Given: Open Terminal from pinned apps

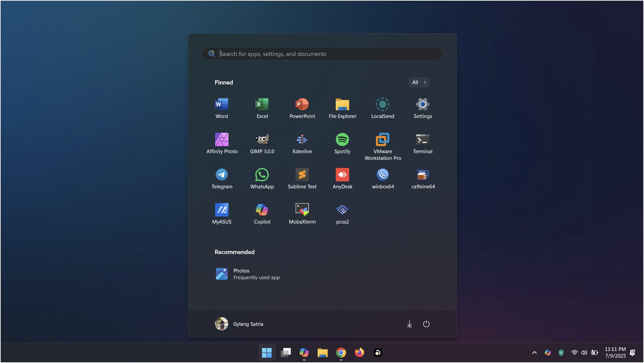Looking at the screenshot, I should coord(423,144).
